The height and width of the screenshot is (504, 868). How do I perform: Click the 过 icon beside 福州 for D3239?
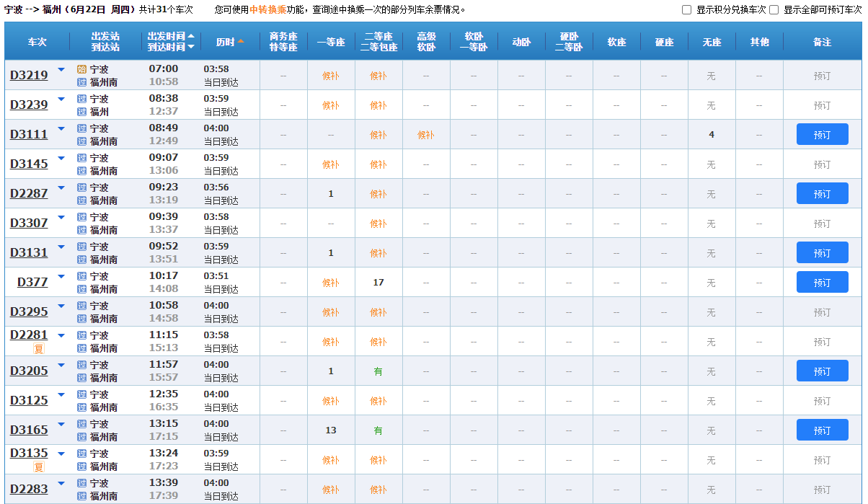(81, 112)
